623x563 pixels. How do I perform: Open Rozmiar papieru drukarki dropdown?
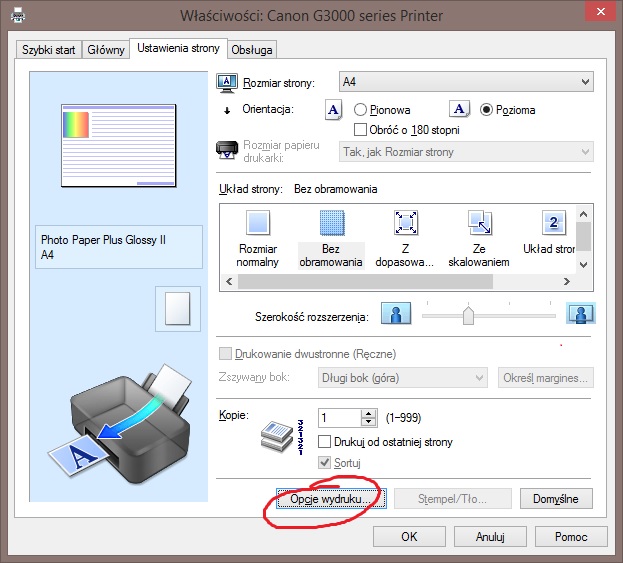(x=466, y=151)
